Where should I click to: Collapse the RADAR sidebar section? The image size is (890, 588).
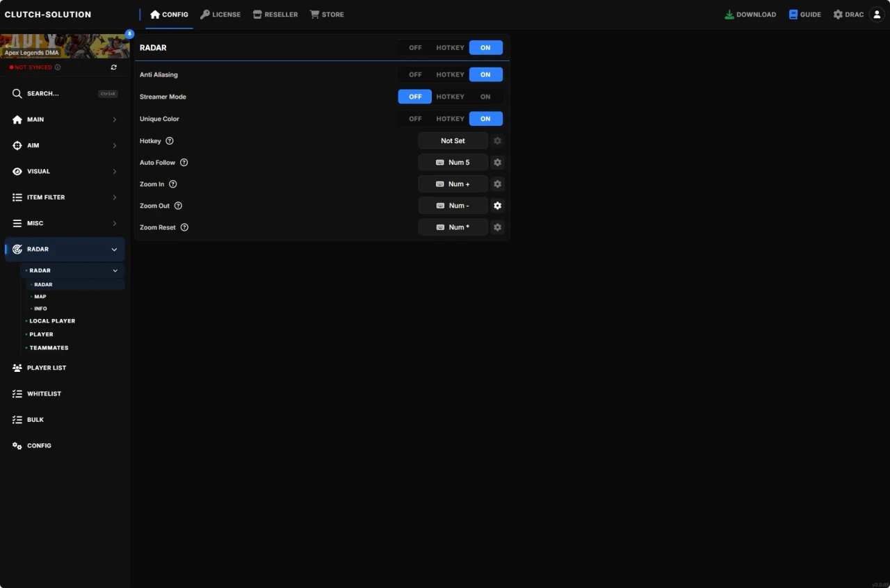pyautogui.click(x=114, y=249)
